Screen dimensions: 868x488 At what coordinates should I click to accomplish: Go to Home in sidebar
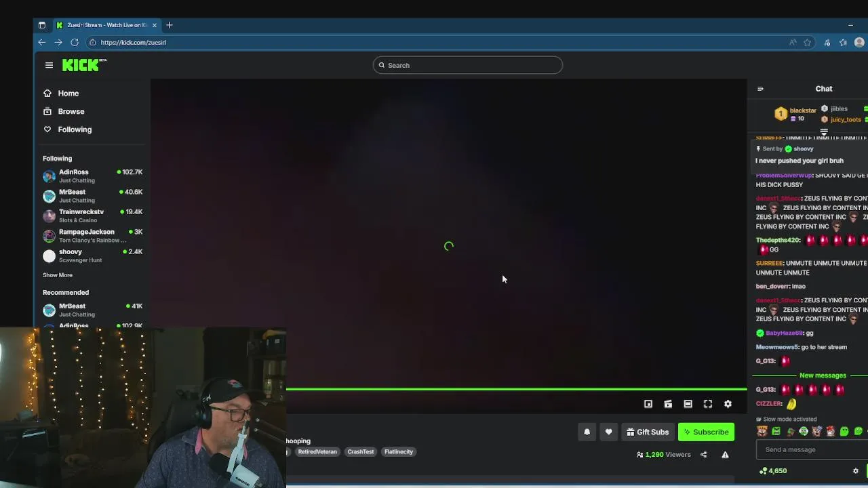point(61,94)
